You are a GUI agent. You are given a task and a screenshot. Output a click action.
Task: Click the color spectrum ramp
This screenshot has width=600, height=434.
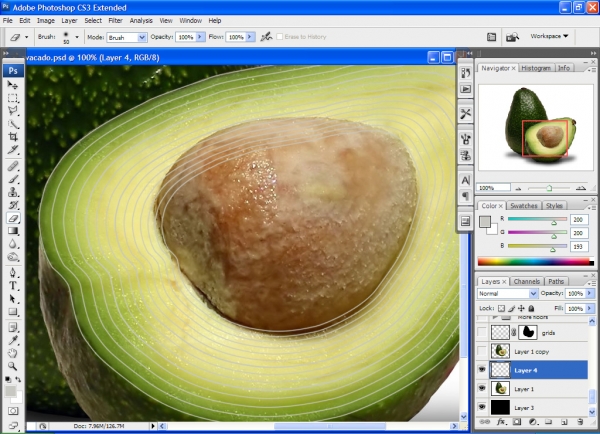coord(535,262)
